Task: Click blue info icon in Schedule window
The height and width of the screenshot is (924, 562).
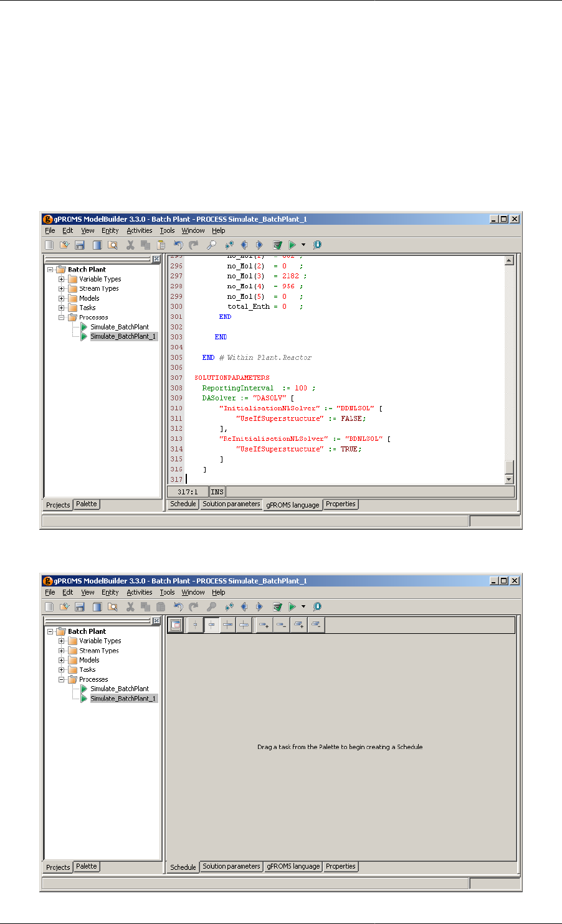Action: click(x=317, y=607)
